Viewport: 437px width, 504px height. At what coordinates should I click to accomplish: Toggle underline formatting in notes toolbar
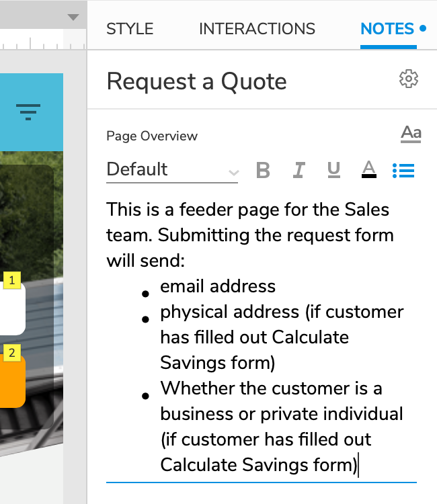coord(333,171)
